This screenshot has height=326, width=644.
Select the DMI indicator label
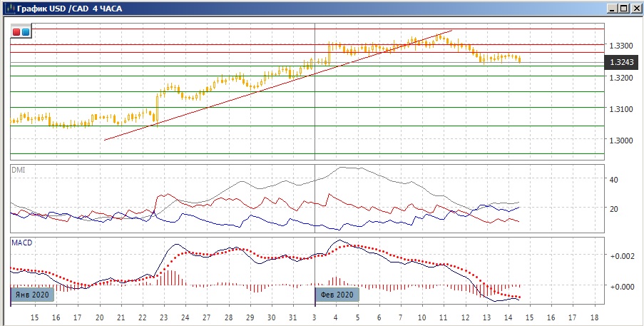pos(17,170)
